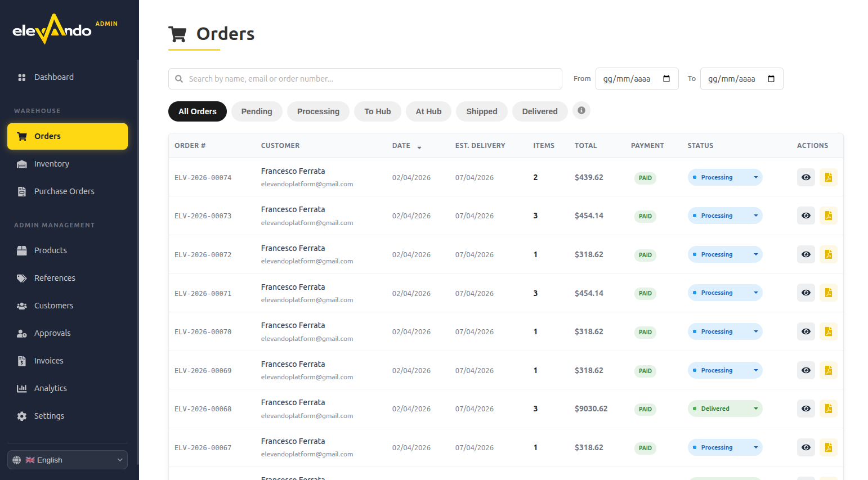Screen dimensions: 868x480
Task: Open the Customers page
Action: point(68,306)
